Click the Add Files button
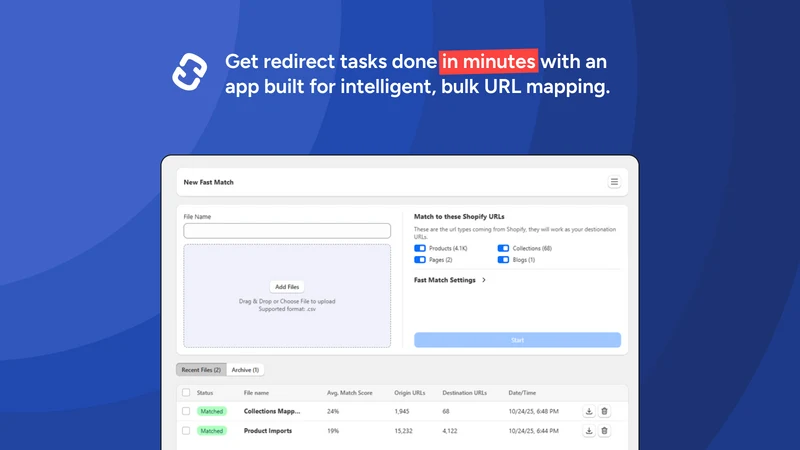 [287, 287]
